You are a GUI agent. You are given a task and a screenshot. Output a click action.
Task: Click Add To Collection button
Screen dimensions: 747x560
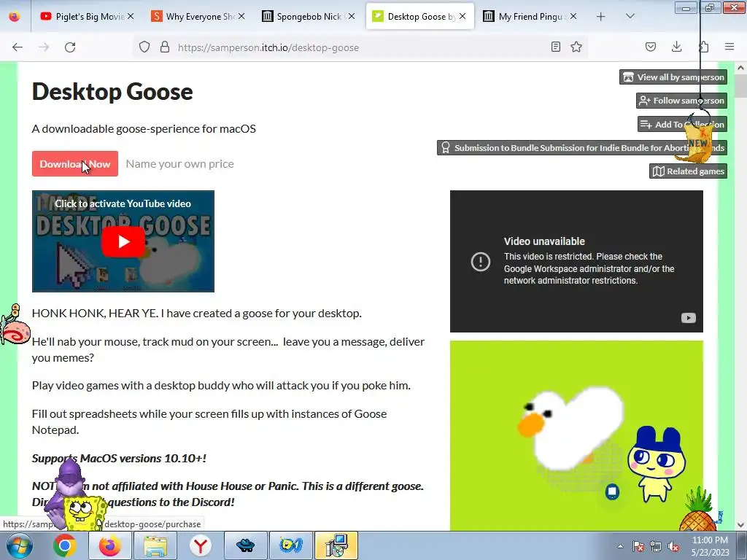tap(682, 124)
